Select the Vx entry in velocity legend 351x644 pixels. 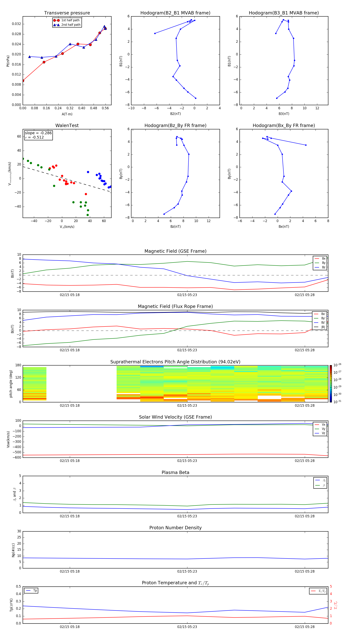point(320,424)
